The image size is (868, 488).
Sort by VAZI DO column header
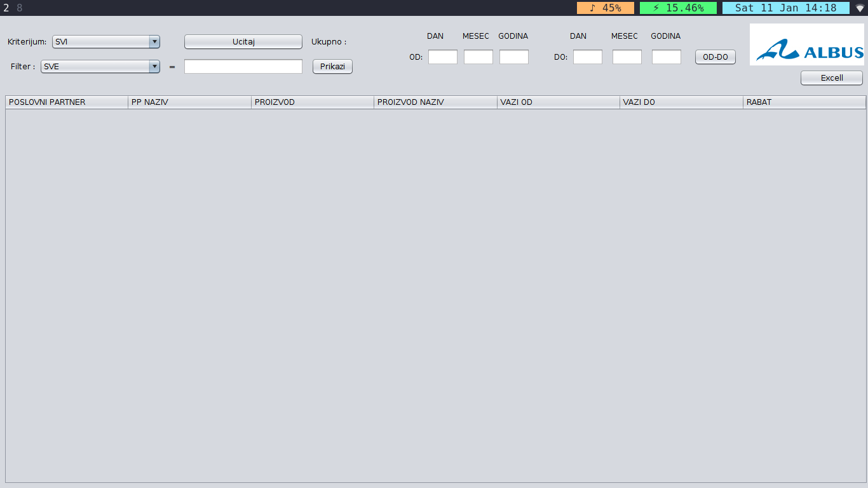[682, 102]
